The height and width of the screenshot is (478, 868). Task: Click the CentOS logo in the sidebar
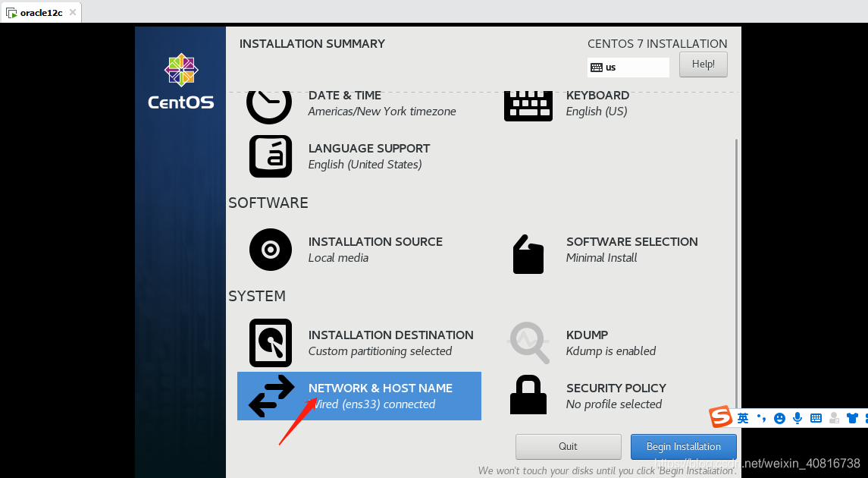pyautogui.click(x=181, y=81)
